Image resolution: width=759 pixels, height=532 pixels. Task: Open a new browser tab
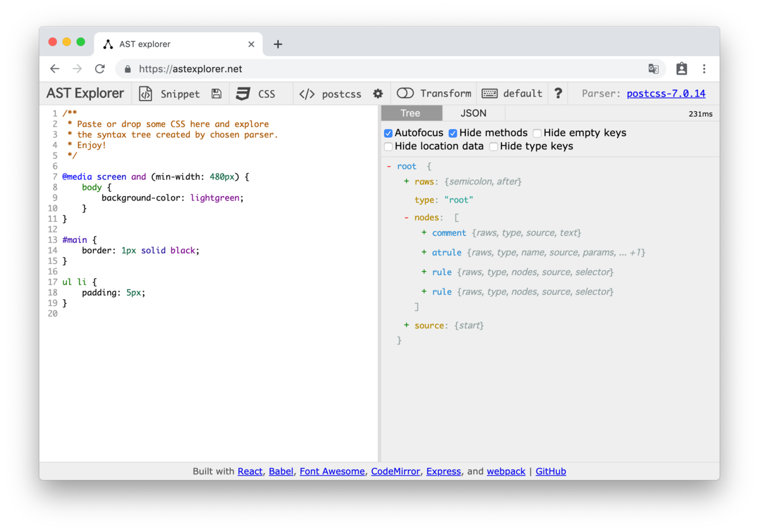coord(278,44)
